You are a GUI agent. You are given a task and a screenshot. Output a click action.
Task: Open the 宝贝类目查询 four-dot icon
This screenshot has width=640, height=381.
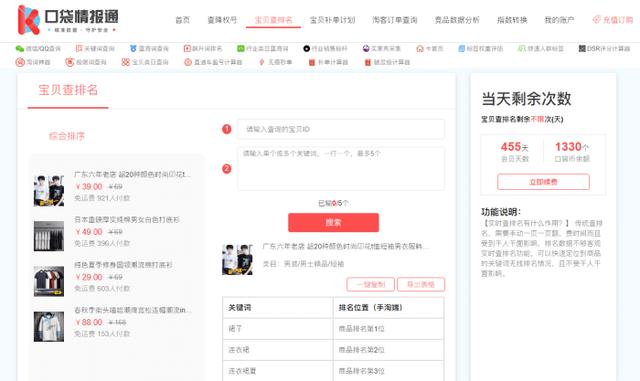[125, 62]
